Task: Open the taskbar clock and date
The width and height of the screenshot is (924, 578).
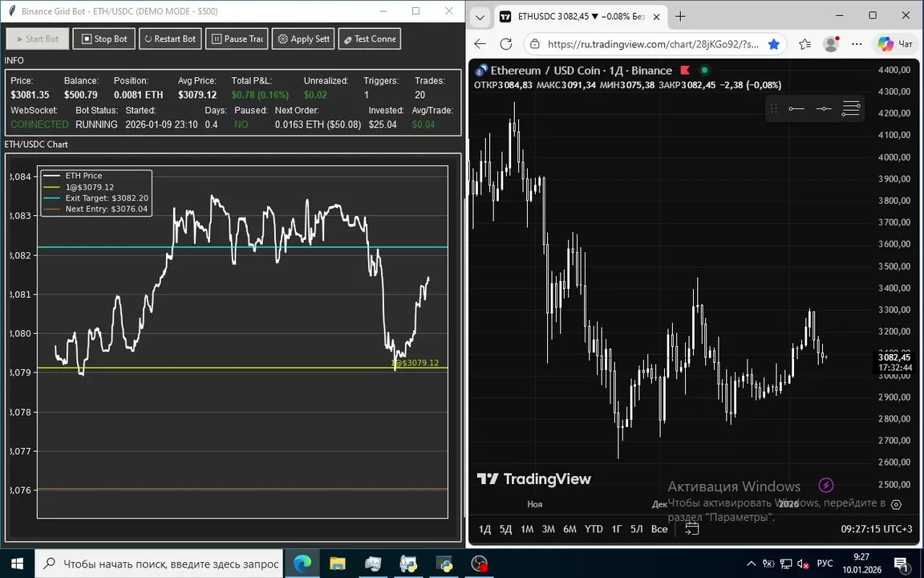Action: [861, 564]
